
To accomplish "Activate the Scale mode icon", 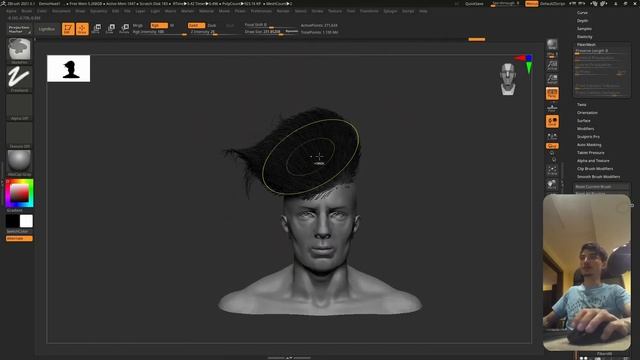I will tap(110, 29).
